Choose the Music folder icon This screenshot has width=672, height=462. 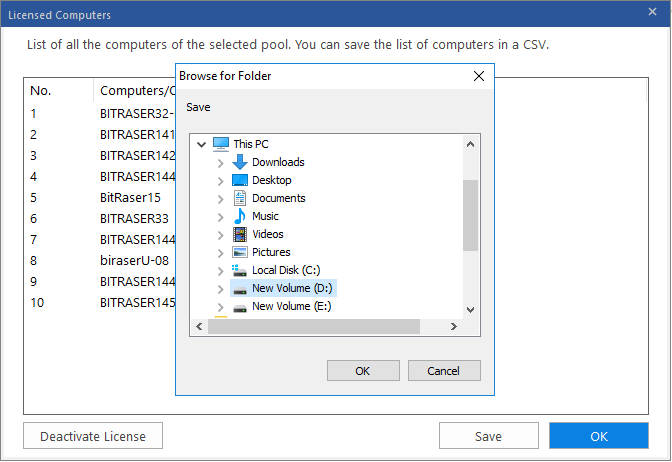coord(240,216)
